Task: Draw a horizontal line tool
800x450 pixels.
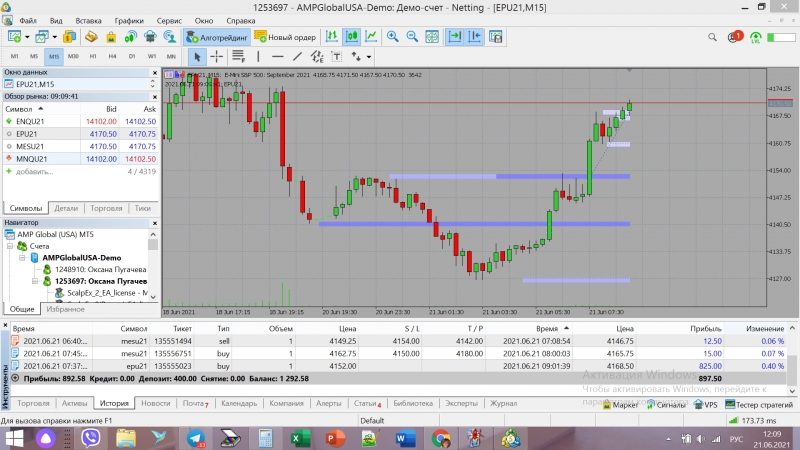Action: (x=278, y=57)
